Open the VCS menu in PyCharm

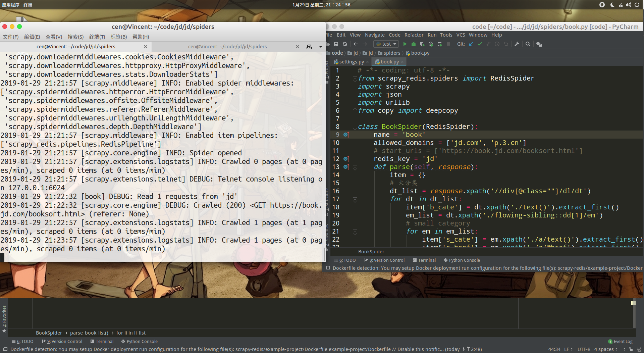[x=461, y=35]
